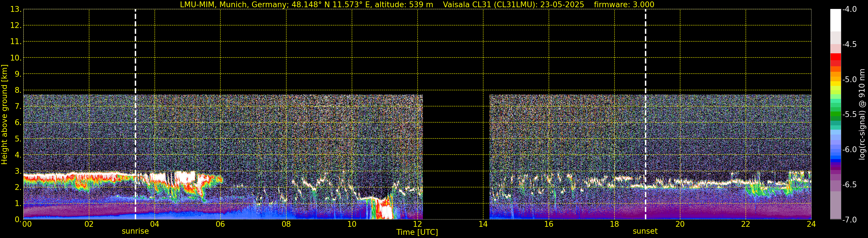Click the height axis tick label 8.
868x238 pixels.
[18, 90]
